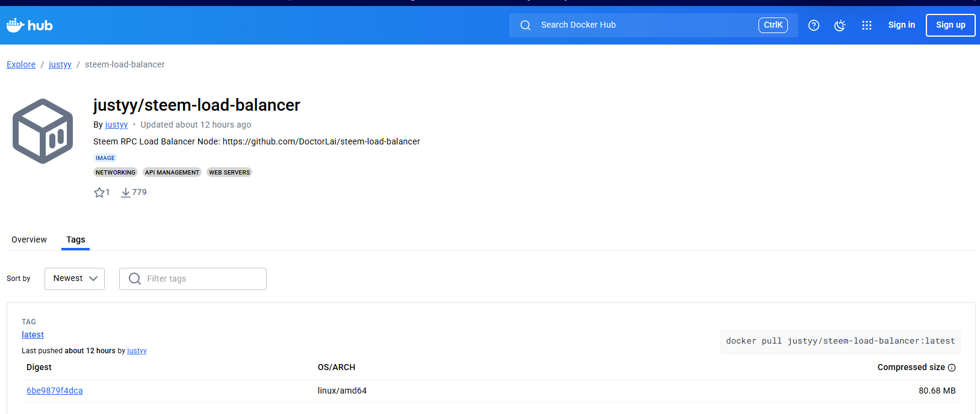Viewport: 980px width, 414px height.
Task: Click the compressed size info icon
Action: pyautogui.click(x=952, y=368)
